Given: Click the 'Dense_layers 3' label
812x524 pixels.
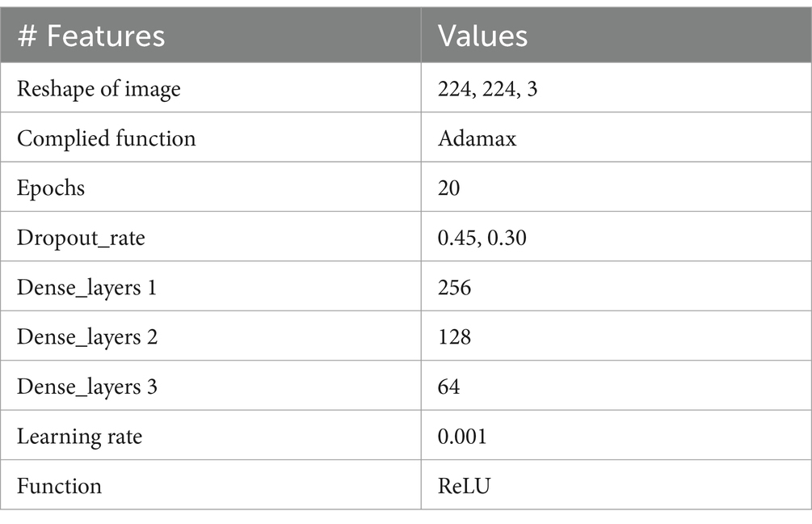Looking at the screenshot, I should point(87,387).
